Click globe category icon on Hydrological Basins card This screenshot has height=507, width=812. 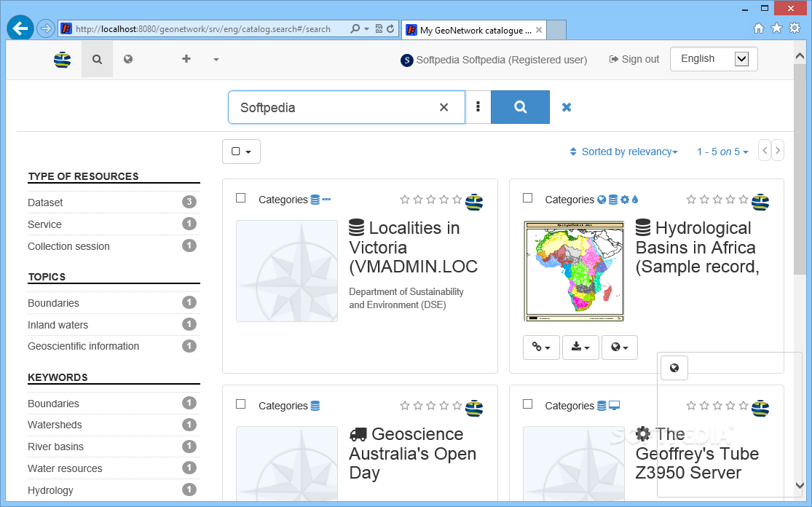[602, 200]
